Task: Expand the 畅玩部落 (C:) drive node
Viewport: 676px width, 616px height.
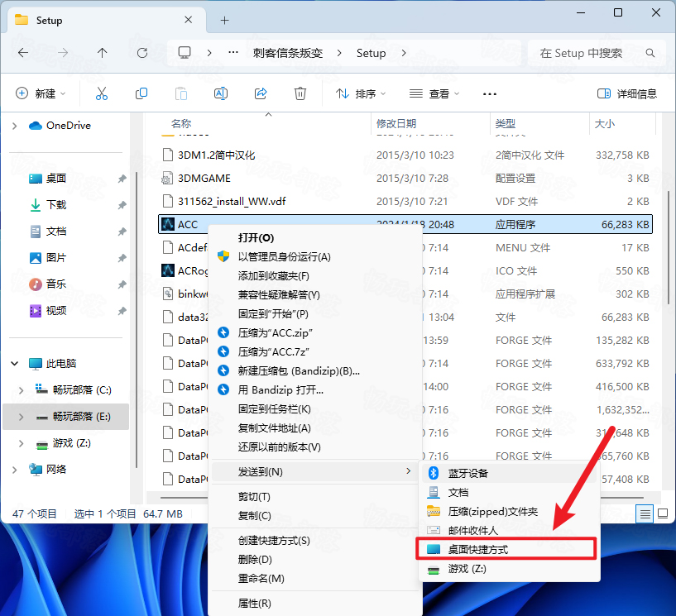Action: pyautogui.click(x=21, y=390)
